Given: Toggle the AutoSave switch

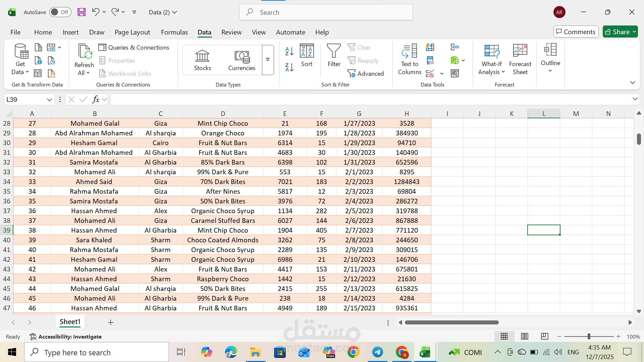Looking at the screenshot, I should coord(60,12).
